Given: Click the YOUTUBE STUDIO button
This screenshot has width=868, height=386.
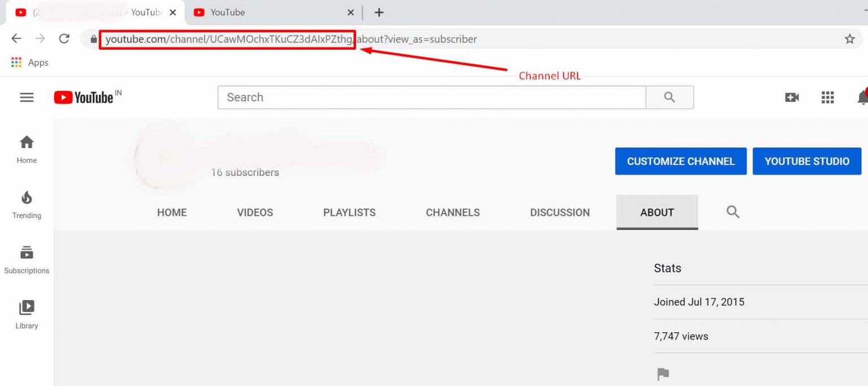Looking at the screenshot, I should (807, 161).
